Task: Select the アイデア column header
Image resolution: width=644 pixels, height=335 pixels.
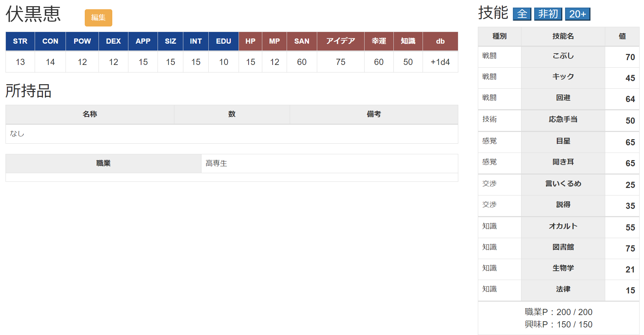Action: pyautogui.click(x=341, y=41)
